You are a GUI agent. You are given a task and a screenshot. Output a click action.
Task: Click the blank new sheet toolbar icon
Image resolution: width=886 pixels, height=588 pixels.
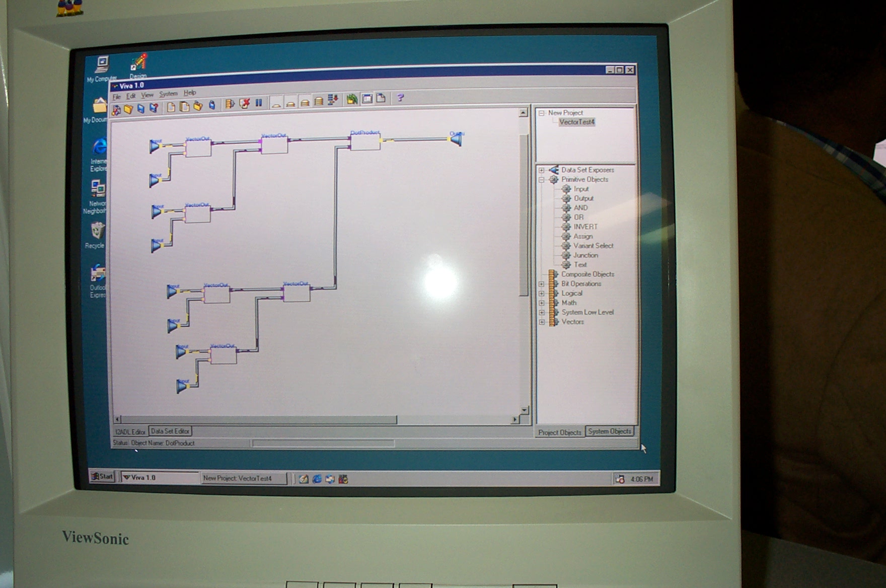(x=171, y=107)
